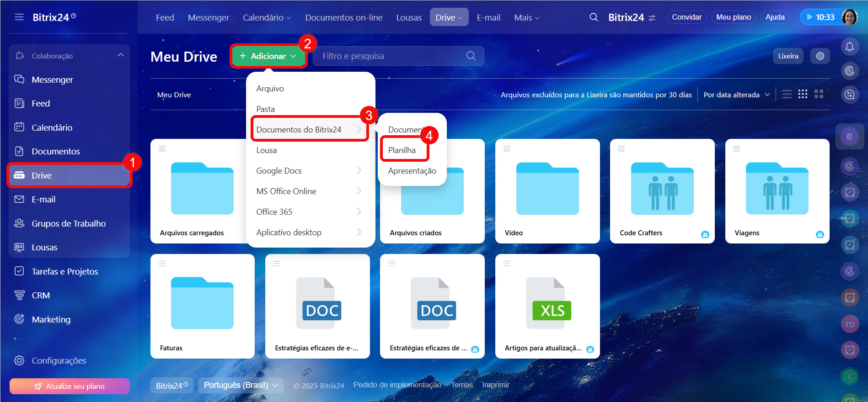Switch to list view layout

point(787,95)
